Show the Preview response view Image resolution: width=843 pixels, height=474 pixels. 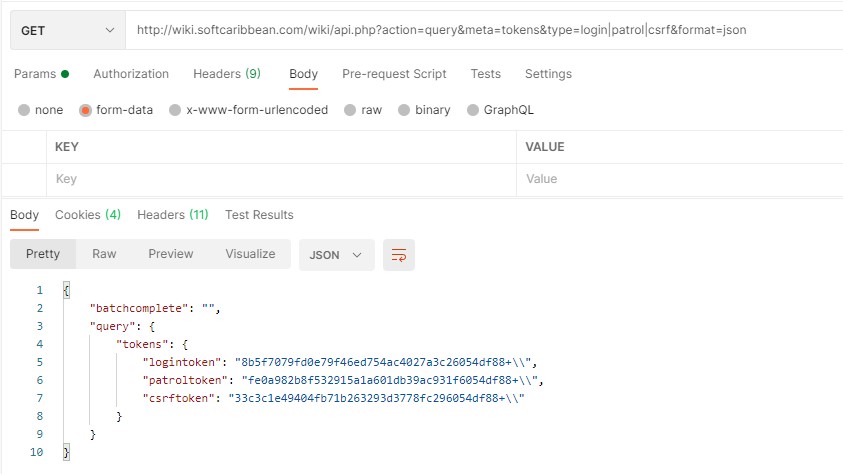[x=171, y=254]
